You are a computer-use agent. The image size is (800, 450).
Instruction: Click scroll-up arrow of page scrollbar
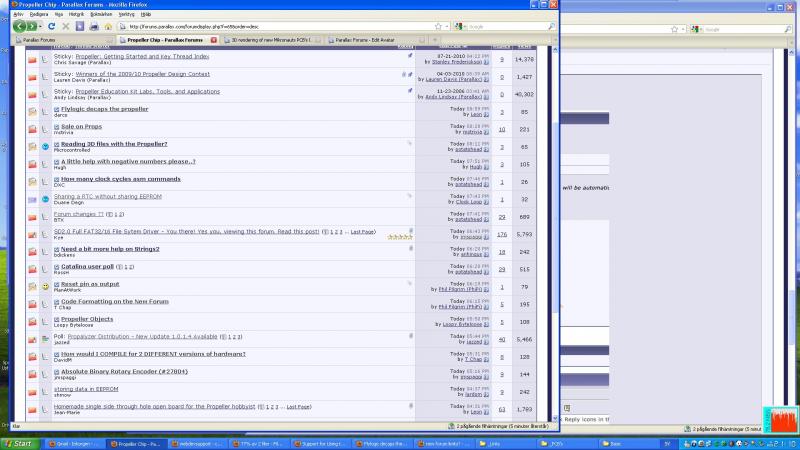pyautogui.click(x=555, y=50)
